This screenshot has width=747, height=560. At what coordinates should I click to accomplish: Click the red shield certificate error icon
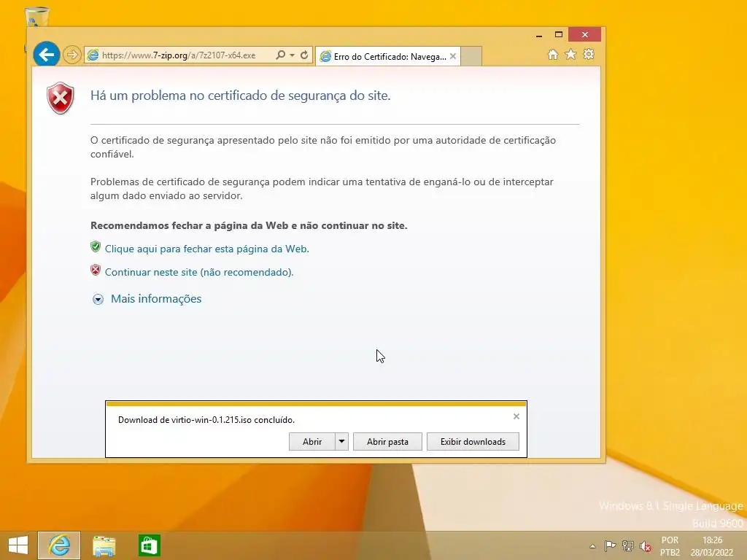coord(61,98)
